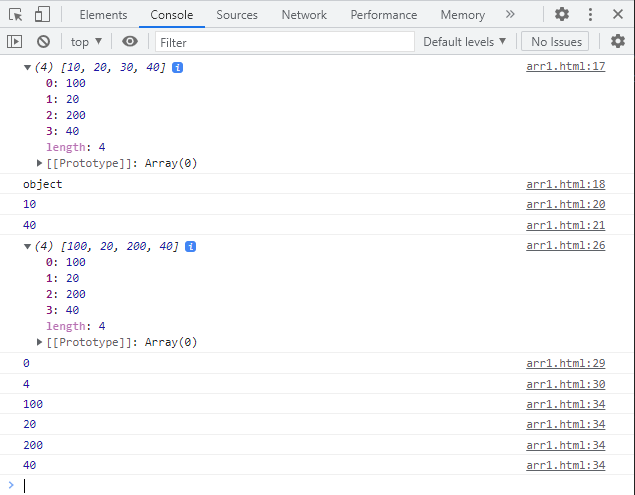Collapse the (4) [10, 20, 30, 40] array

pos(27,68)
